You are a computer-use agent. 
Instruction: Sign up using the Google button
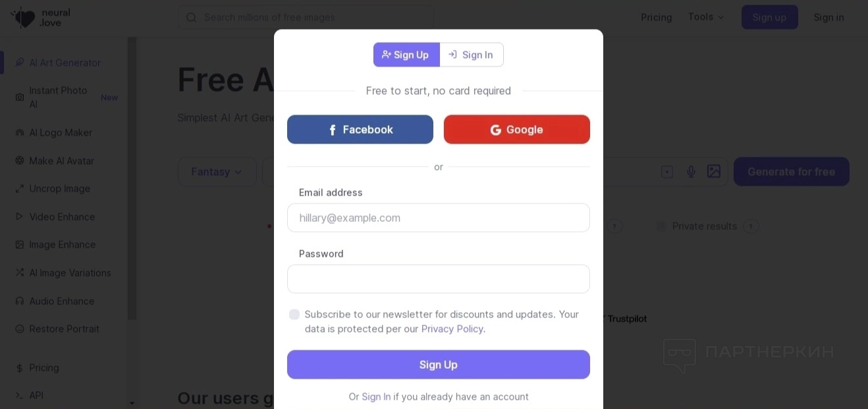click(x=517, y=130)
